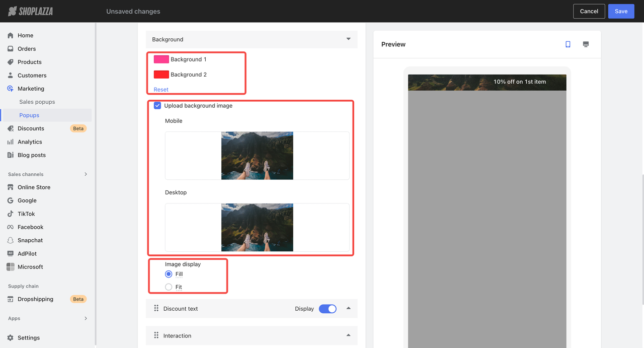Click the Save button
Screen dimensions: 644x348
621,11
